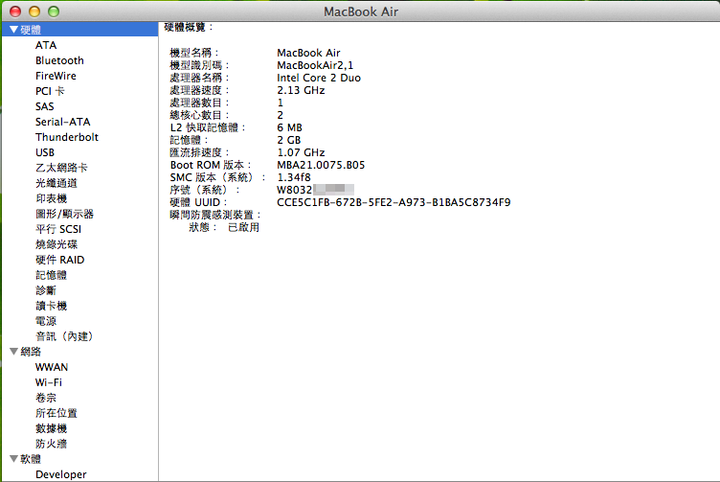Open the 所在位置 entry
The width and height of the screenshot is (720, 482).
click(x=56, y=413)
